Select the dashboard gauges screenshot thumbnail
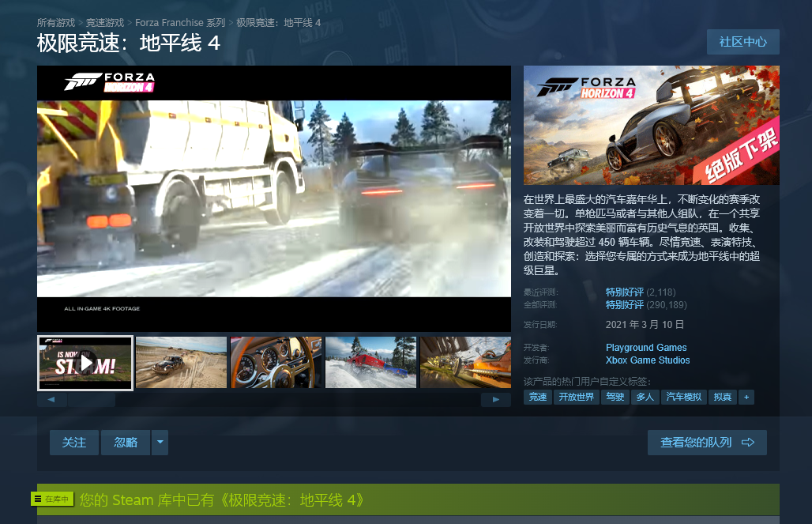 click(276, 363)
